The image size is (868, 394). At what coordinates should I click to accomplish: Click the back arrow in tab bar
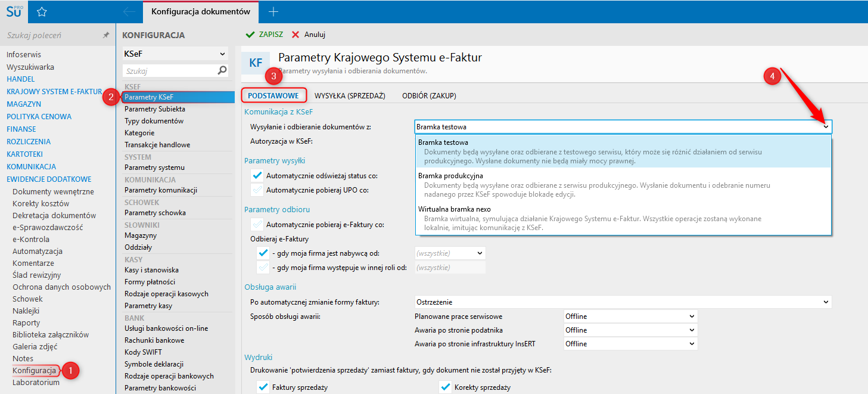(x=129, y=11)
